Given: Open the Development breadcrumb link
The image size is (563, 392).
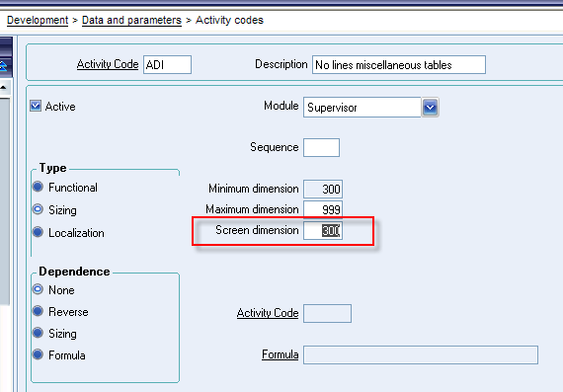Looking at the screenshot, I should click(x=38, y=20).
